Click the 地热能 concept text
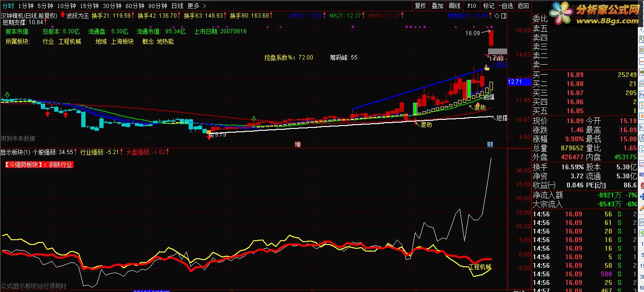 tap(165, 41)
